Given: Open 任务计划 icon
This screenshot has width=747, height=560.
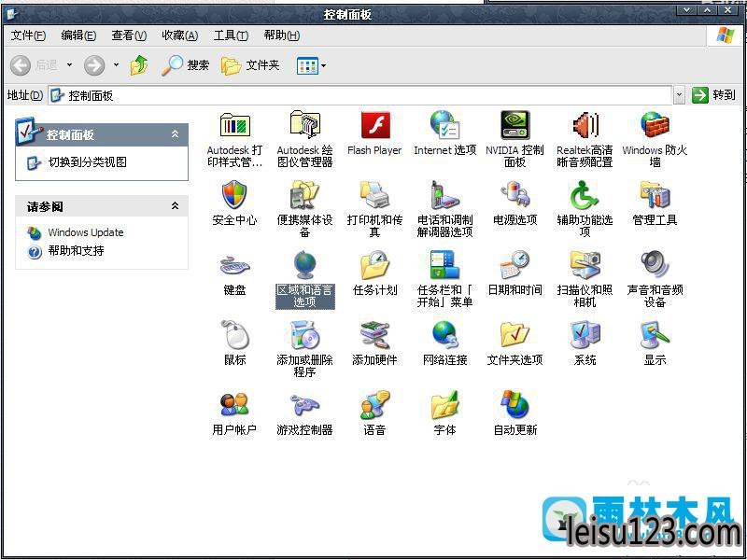Looking at the screenshot, I should point(375,265).
